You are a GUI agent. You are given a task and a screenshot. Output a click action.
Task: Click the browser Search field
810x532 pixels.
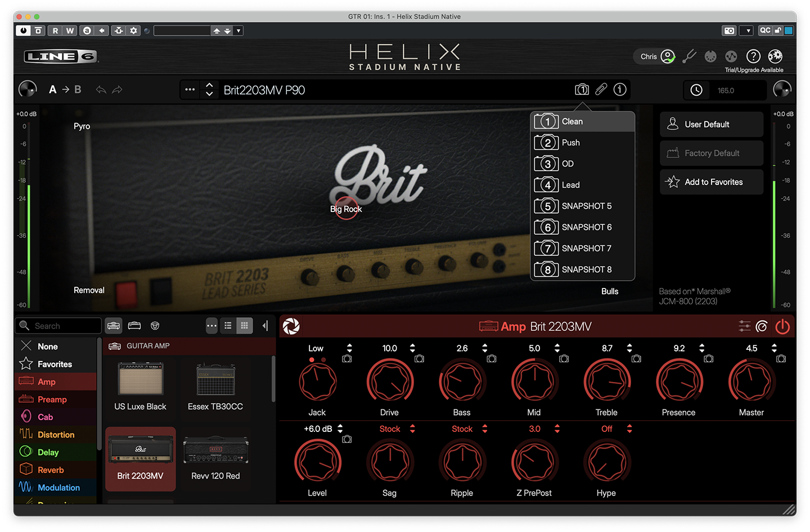58,326
